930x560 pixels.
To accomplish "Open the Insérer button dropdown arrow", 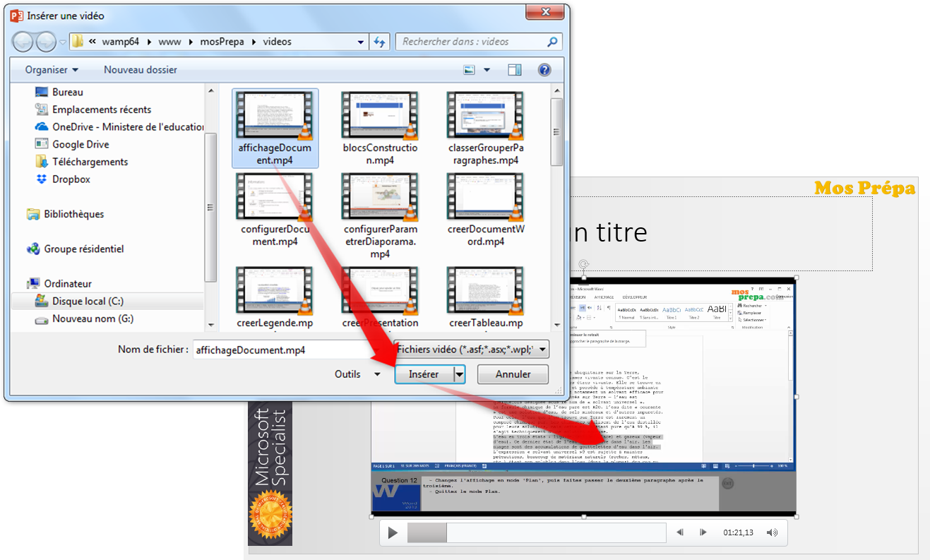I will coord(460,374).
